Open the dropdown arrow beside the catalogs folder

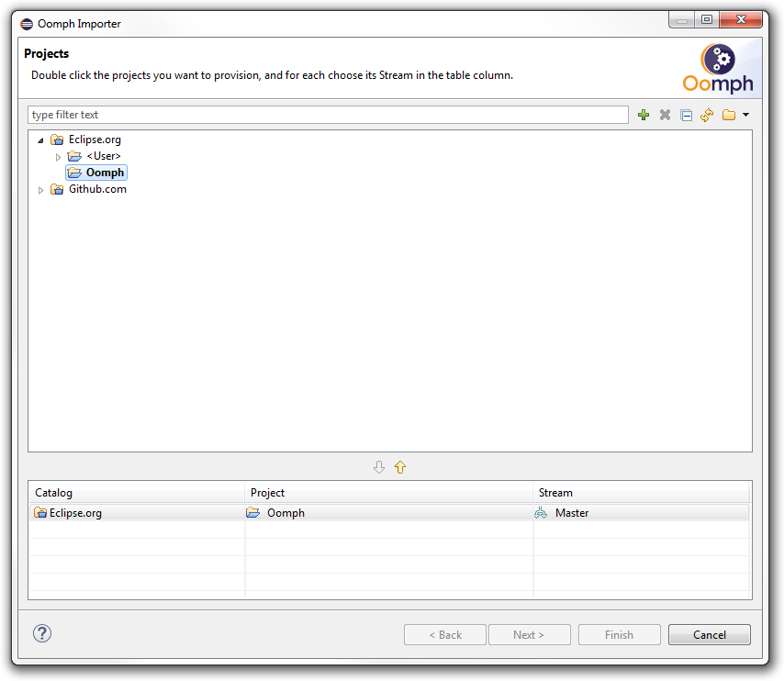click(745, 115)
